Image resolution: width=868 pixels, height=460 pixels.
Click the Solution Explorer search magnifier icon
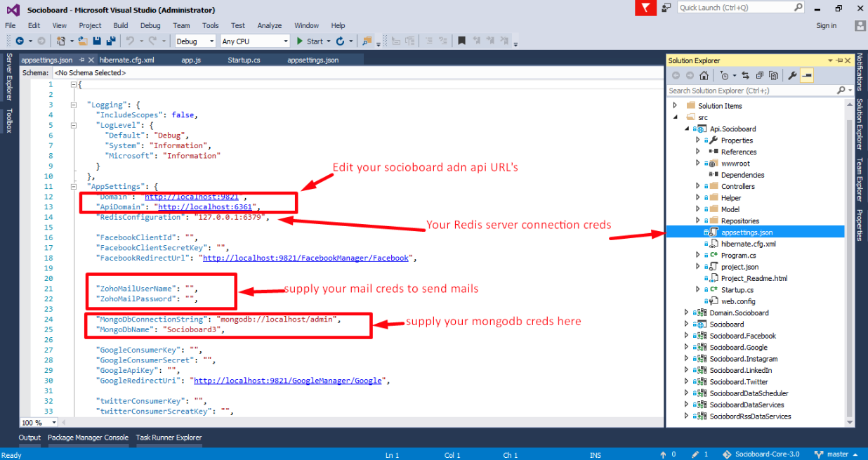pos(841,91)
